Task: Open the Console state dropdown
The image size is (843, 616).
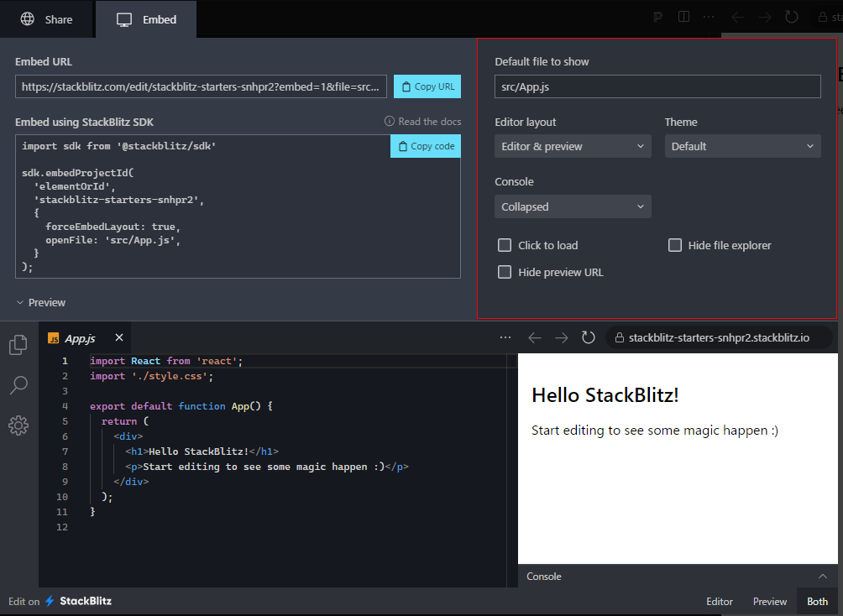Action: 573,207
